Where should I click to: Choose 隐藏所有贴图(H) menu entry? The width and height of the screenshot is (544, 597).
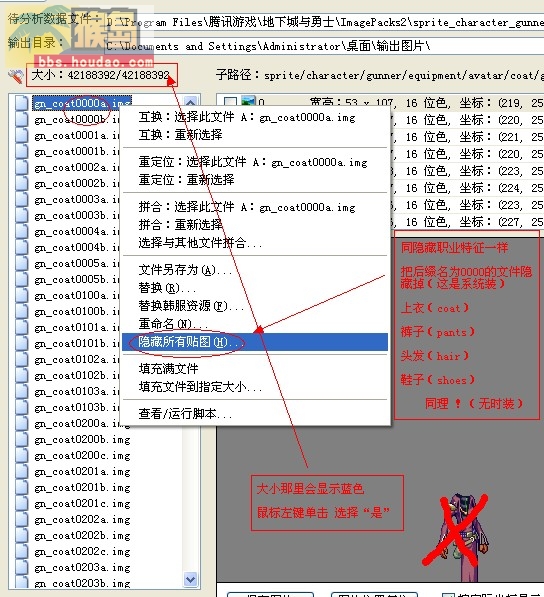click(255, 342)
